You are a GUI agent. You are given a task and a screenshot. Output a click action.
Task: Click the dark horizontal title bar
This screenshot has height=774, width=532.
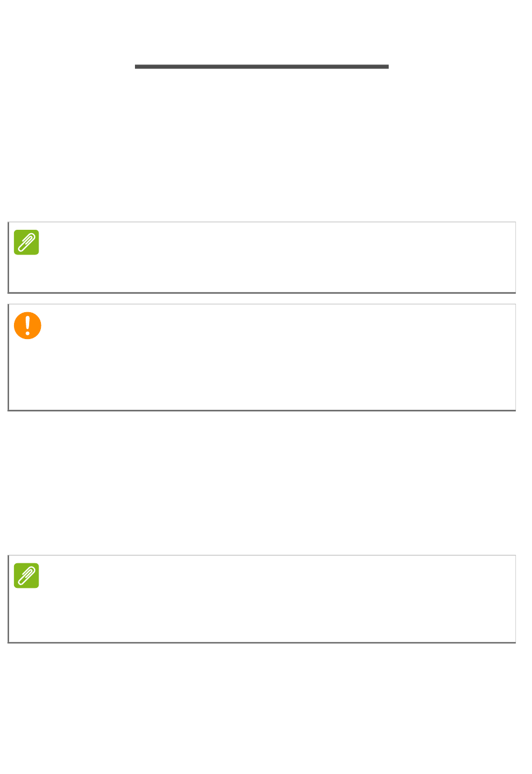click(x=262, y=67)
